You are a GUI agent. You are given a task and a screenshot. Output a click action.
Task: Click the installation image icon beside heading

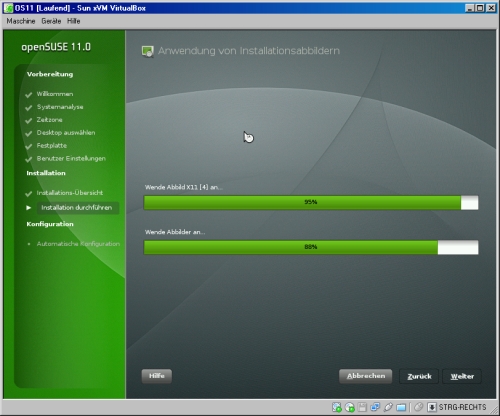pos(148,52)
